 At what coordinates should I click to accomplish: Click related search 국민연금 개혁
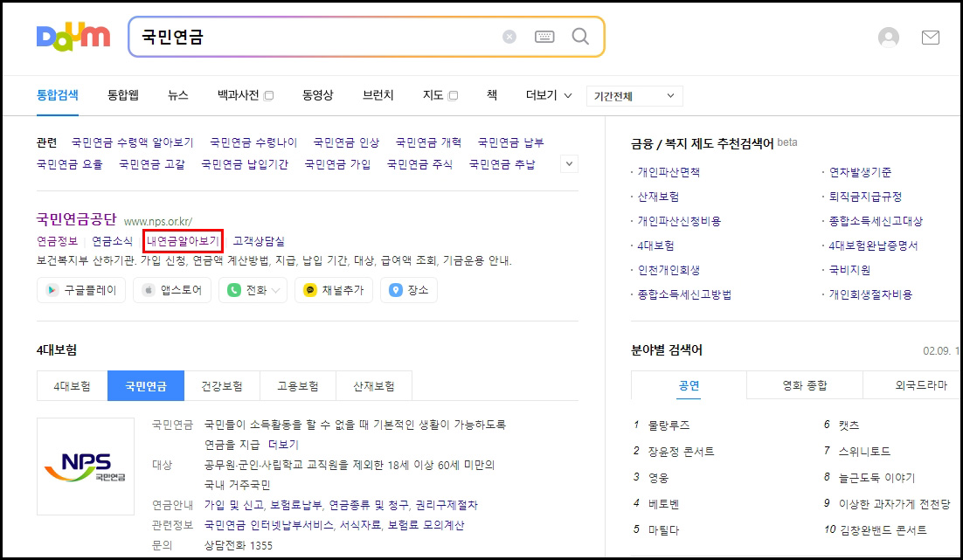(429, 142)
